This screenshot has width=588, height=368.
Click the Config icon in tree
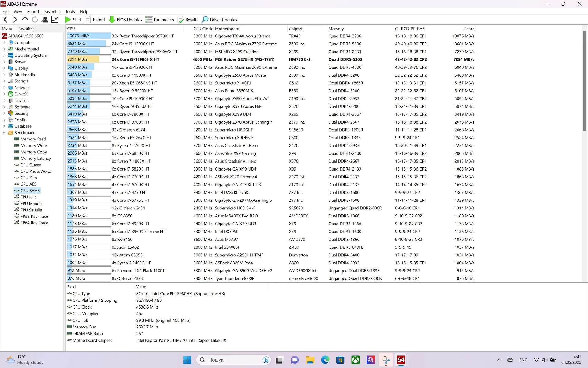coord(10,120)
